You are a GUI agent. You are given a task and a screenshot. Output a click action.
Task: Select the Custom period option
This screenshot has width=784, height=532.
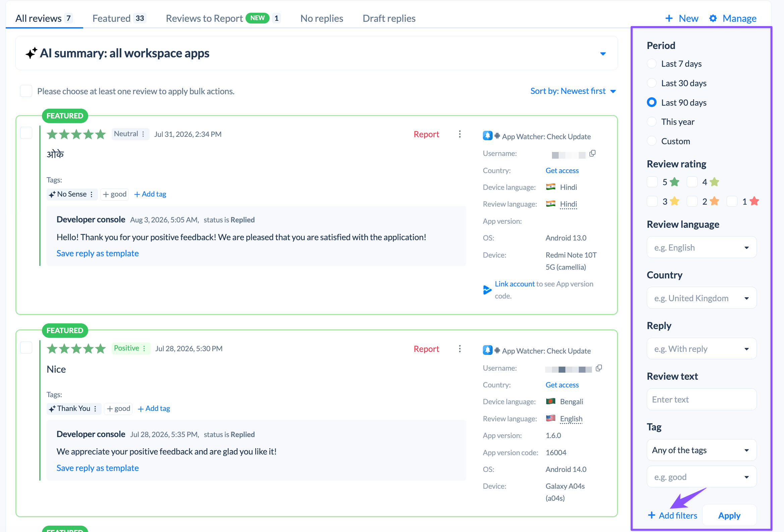[652, 141]
